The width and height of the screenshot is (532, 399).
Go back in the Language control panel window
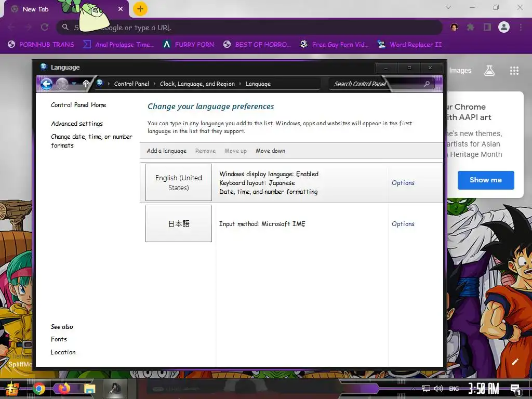[46, 84]
